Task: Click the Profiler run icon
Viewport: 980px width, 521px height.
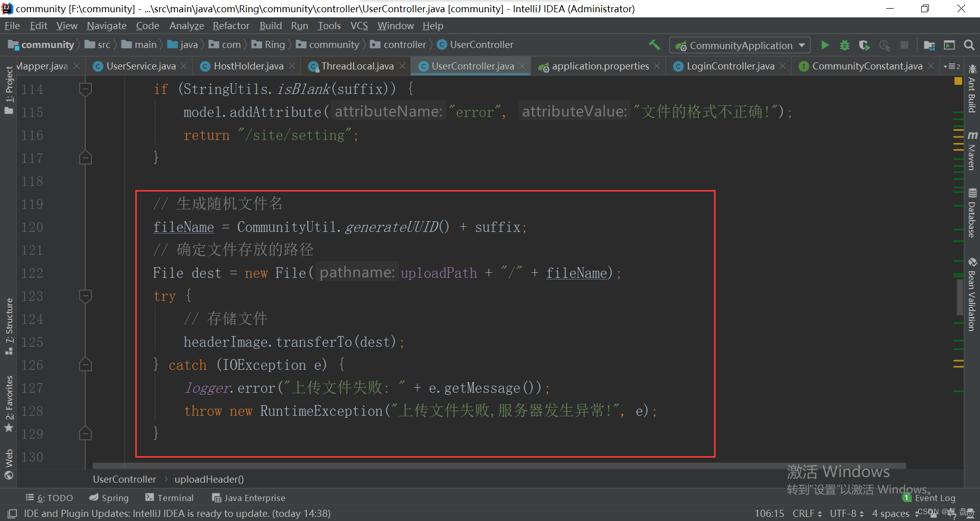Action: (x=885, y=45)
